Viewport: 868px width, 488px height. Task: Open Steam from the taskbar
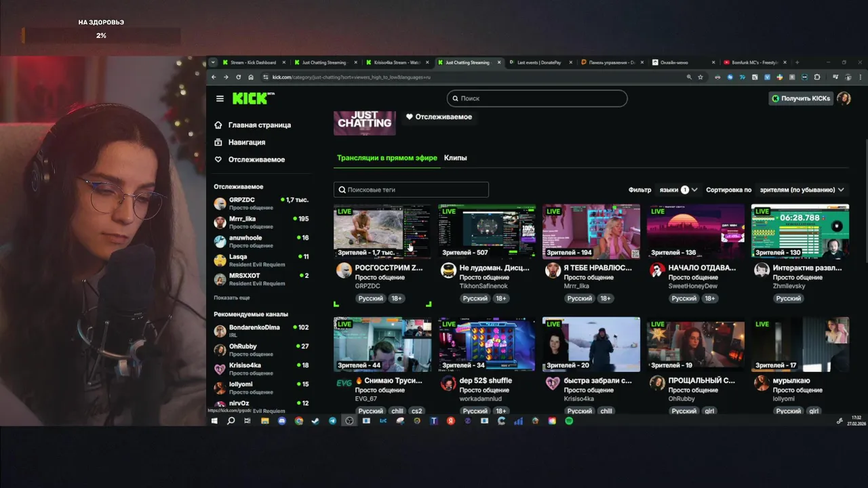click(315, 421)
